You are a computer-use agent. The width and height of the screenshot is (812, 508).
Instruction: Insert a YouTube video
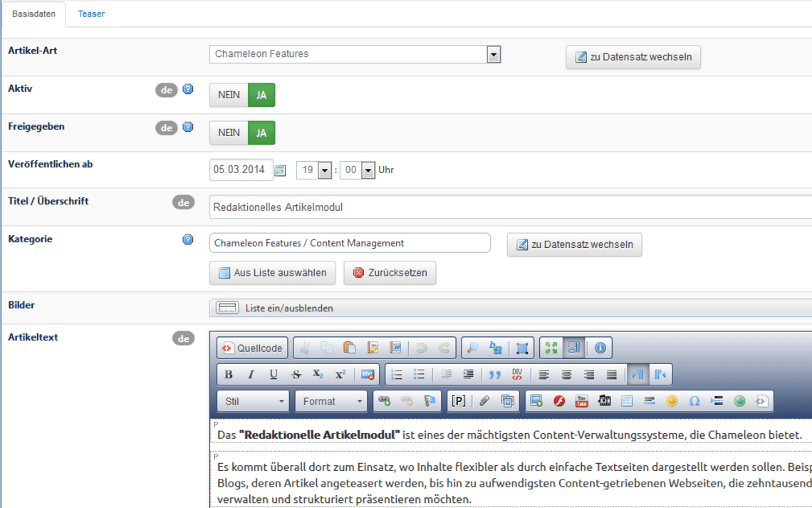coord(581,401)
